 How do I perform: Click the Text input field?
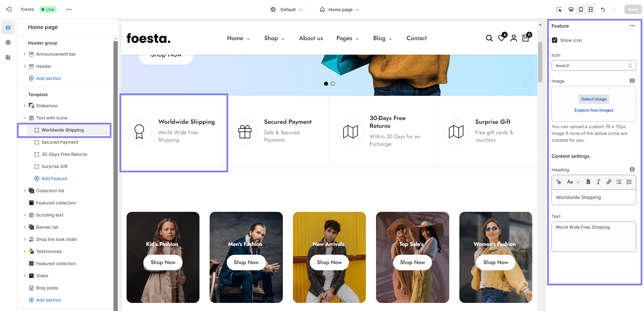click(x=593, y=236)
